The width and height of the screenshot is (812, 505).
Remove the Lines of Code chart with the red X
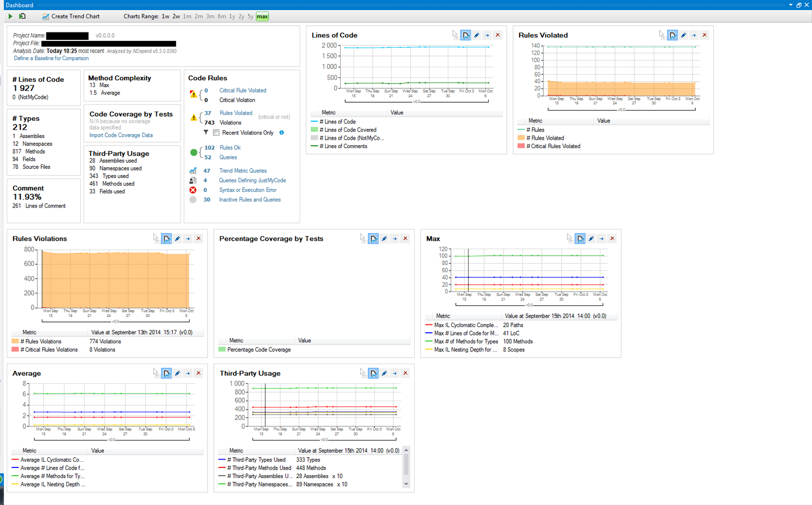[498, 35]
